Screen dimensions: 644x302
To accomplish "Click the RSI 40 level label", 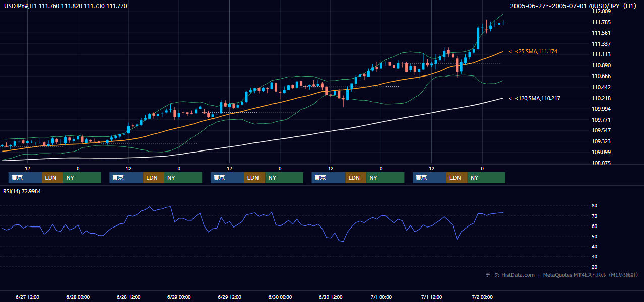I will (595, 247).
